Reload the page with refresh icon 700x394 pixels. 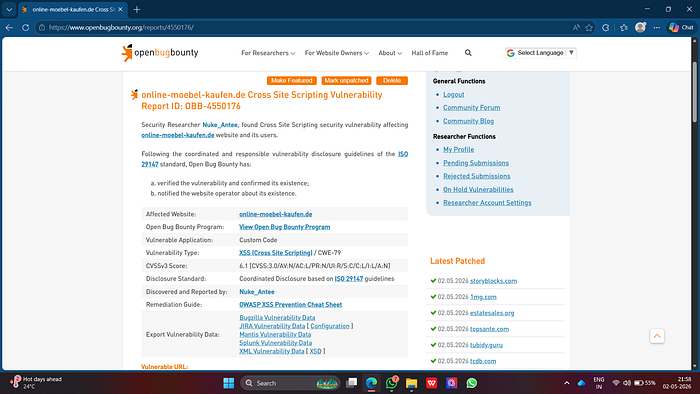tap(25, 27)
